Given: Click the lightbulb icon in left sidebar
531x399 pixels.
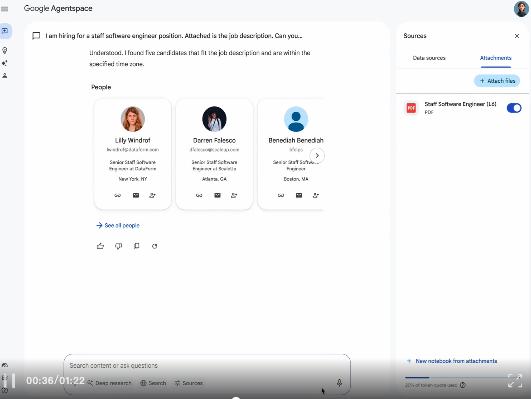Looking at the screenshot, I should [x=5, y=50].
